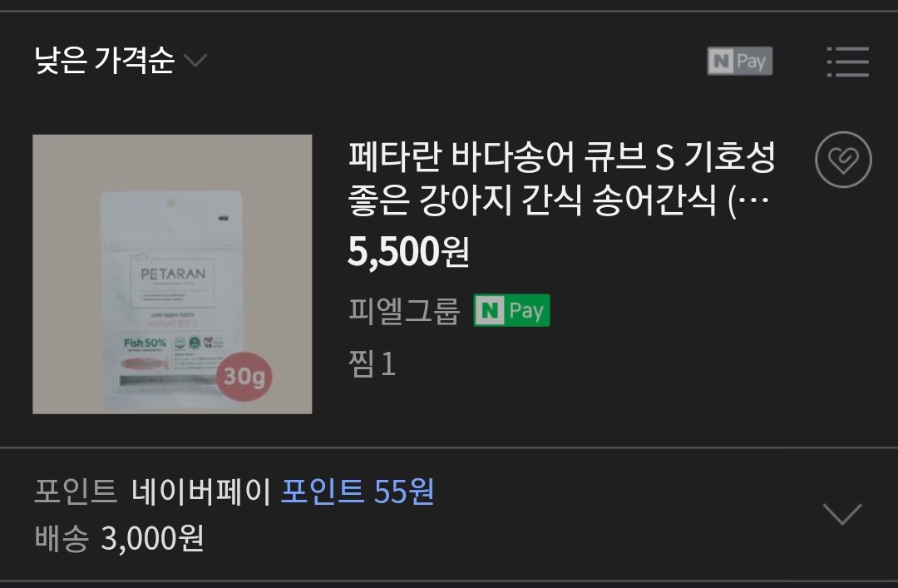Image resolution: width=898 pixels, height=588 pixels.
Task: Click the 5,500원 price
Action: point(408,252)
